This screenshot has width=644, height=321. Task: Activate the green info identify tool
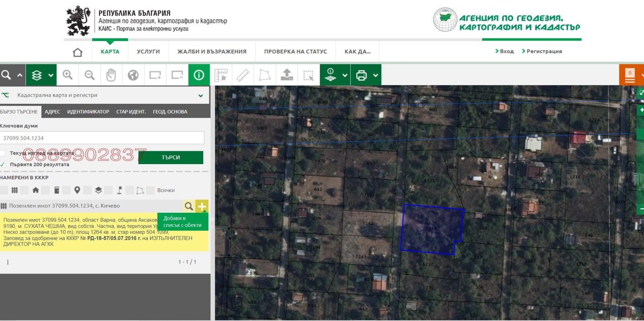click(199, 75)
